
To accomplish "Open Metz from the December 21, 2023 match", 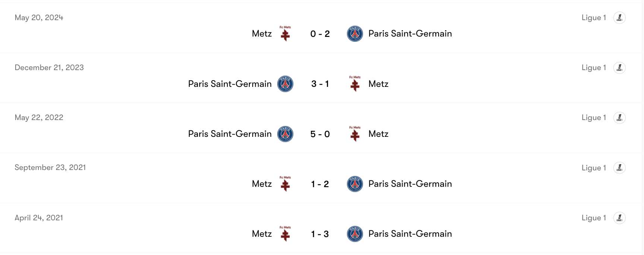I will click(378, 84).
